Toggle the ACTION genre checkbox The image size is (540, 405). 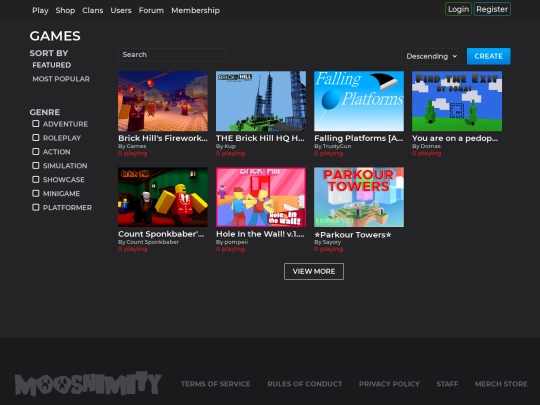35,152
